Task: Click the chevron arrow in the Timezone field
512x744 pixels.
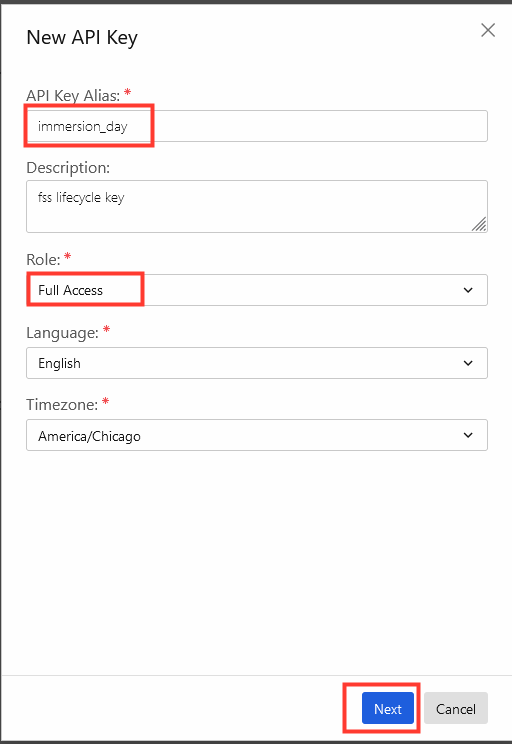Action: [468, 435]
